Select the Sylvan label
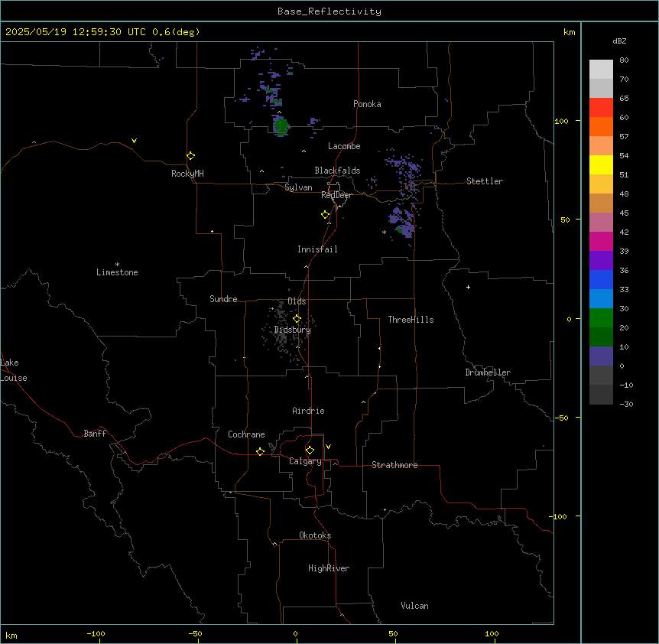659x644 pixels. coord(298,187)
